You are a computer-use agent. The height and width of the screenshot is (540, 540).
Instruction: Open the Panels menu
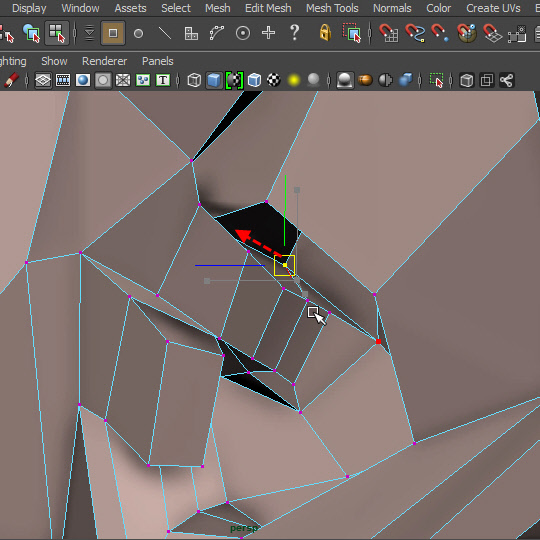[x=157, y=61]
